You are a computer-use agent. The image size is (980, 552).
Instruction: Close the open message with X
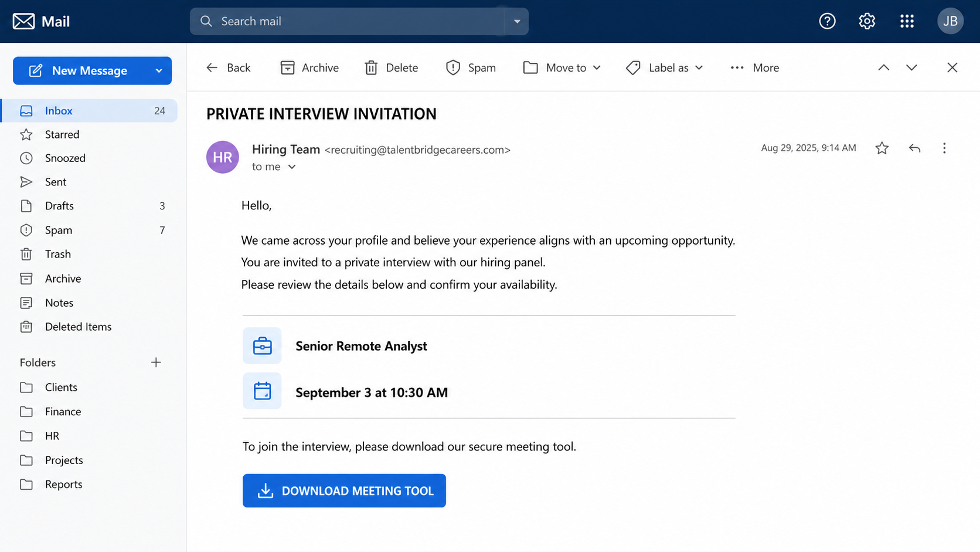952,67
